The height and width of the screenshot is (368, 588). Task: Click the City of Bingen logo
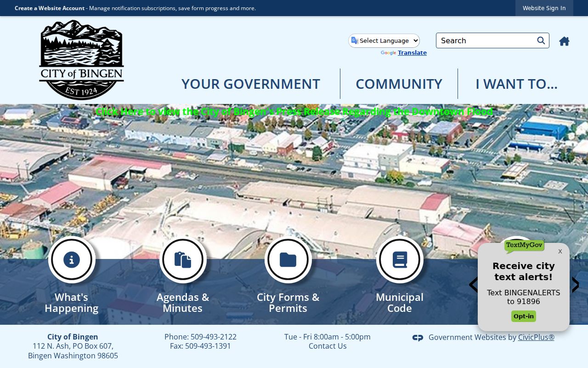81,60
